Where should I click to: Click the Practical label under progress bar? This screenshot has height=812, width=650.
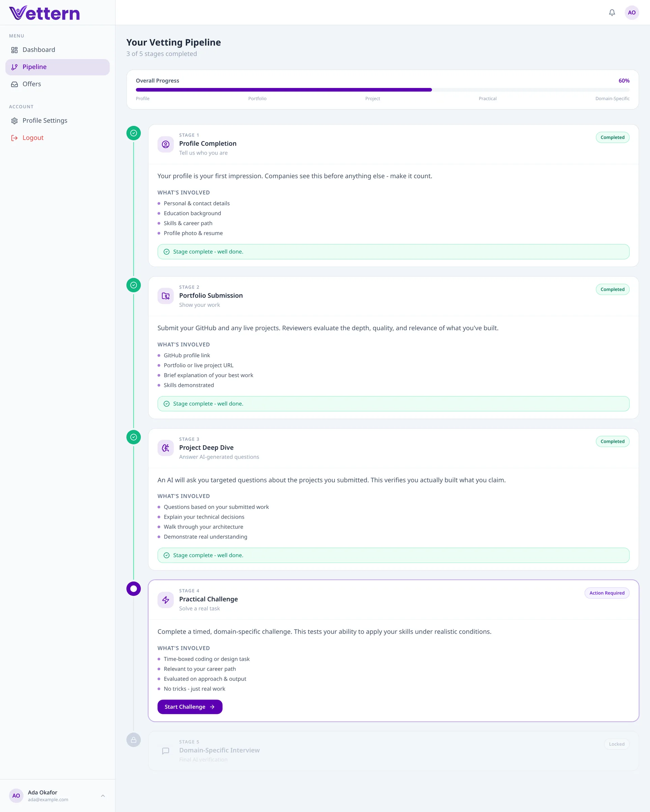point(487,99)
